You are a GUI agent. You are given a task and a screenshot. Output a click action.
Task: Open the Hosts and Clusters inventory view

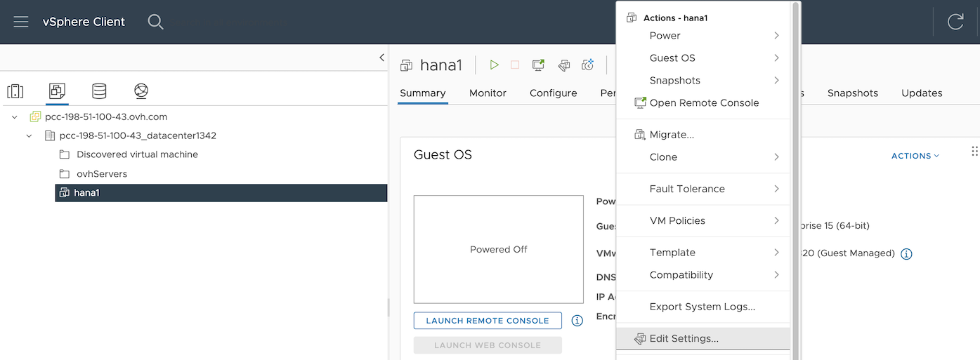[x=15, y=91]
